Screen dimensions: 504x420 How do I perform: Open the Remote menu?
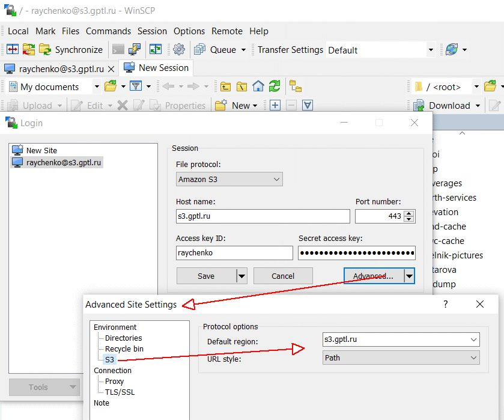(x=227, y=31)
